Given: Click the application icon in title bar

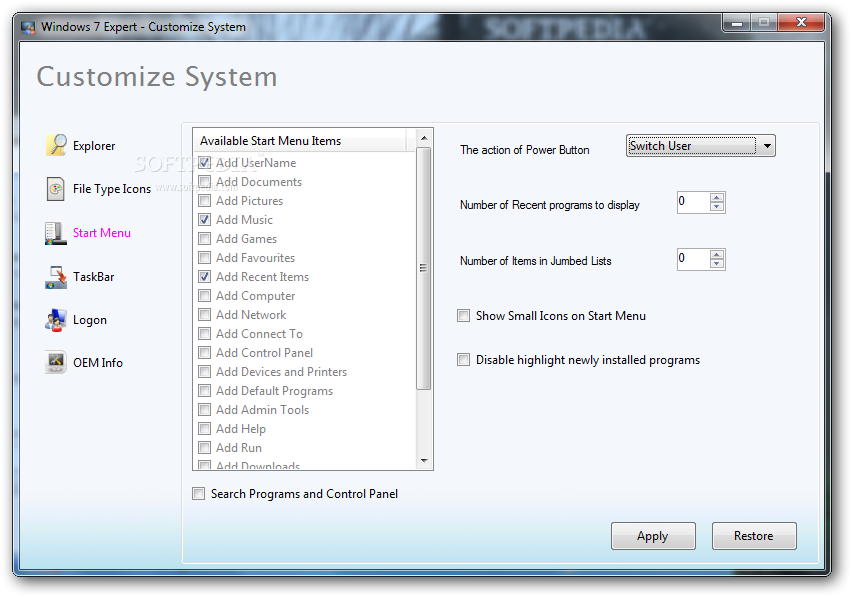Looking at the screenshot, I should pos(28,27).
